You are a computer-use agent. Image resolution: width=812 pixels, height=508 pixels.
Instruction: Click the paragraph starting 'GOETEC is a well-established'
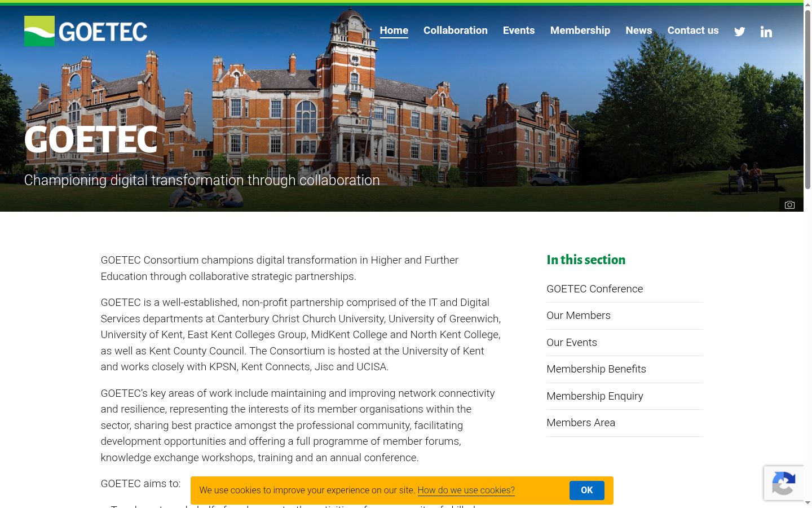click(x=301, y=335)
